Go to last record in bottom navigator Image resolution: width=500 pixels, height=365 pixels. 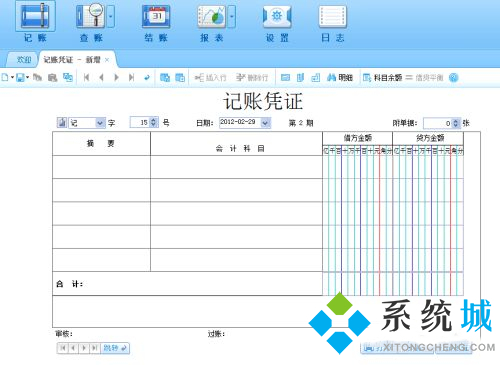click(95, 348)
